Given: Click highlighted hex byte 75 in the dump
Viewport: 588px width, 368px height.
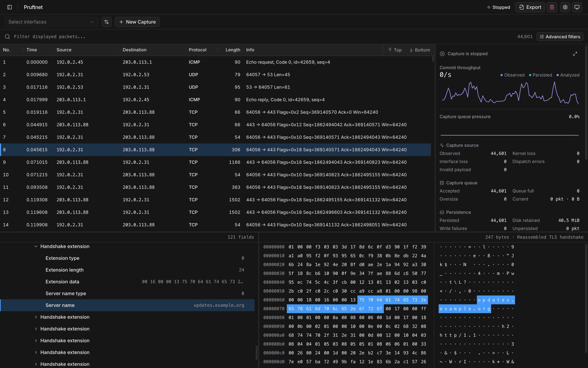Looking at the screenshot, I should pos(362,300).
